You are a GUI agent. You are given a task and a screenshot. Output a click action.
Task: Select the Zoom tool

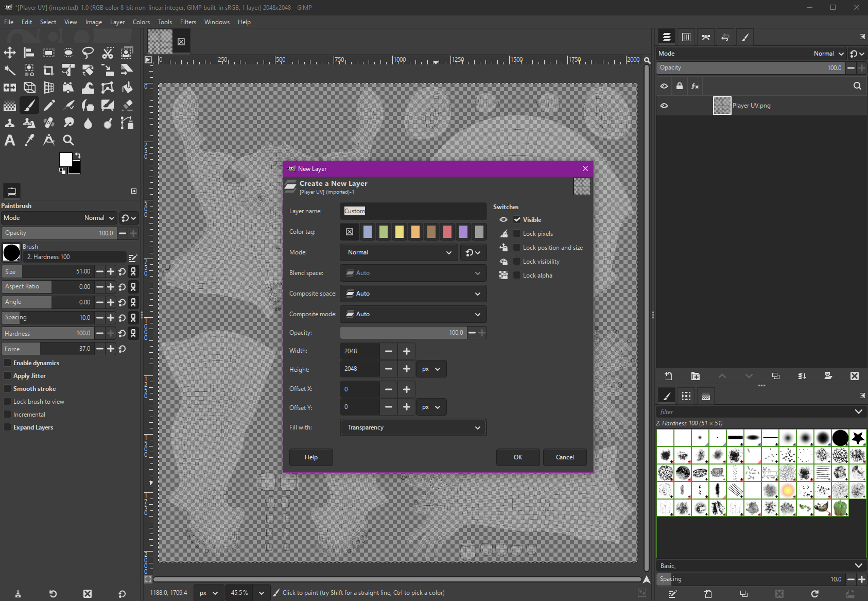click(68, 140)
